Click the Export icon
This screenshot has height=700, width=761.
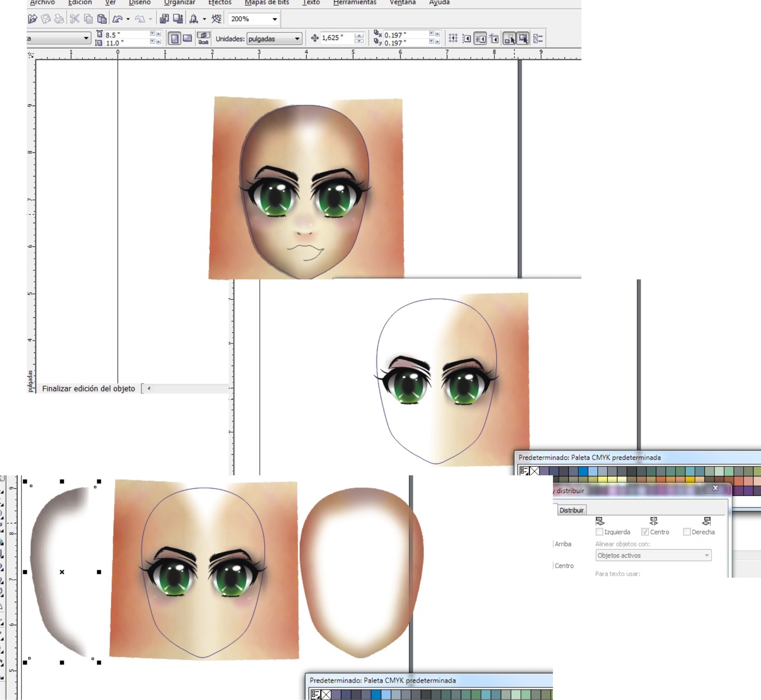[178, 19]
